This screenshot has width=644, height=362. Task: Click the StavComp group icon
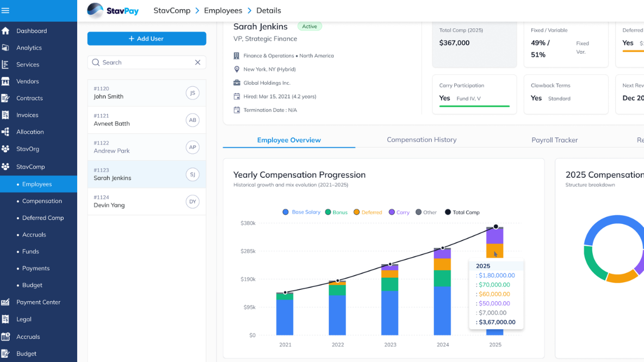pos(5,167)
